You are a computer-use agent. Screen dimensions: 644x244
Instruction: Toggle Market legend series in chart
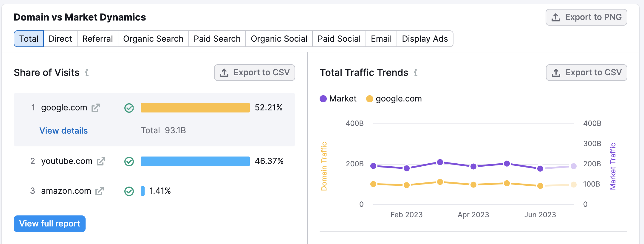[338, 99]
